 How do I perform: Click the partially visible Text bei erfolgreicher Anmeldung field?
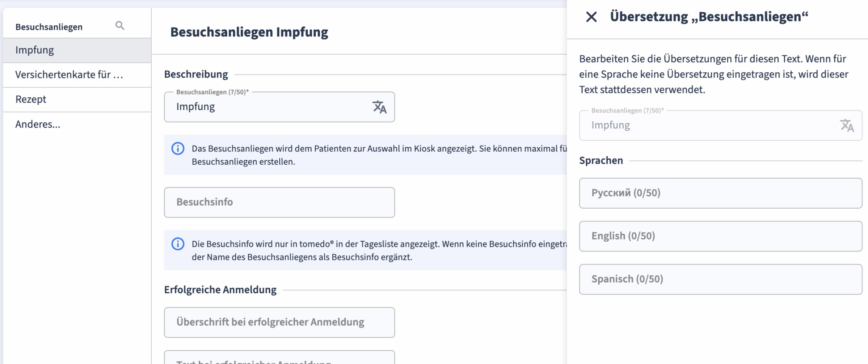coord(279,359)
